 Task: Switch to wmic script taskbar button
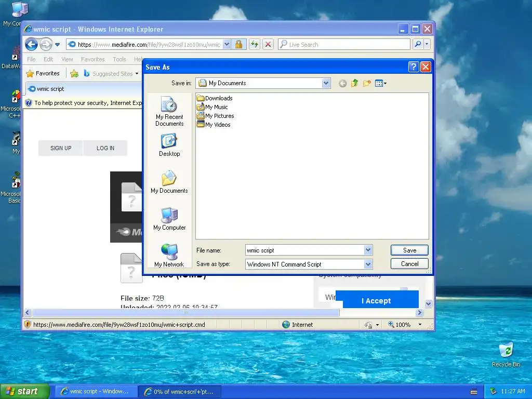(x=96, y=391)
